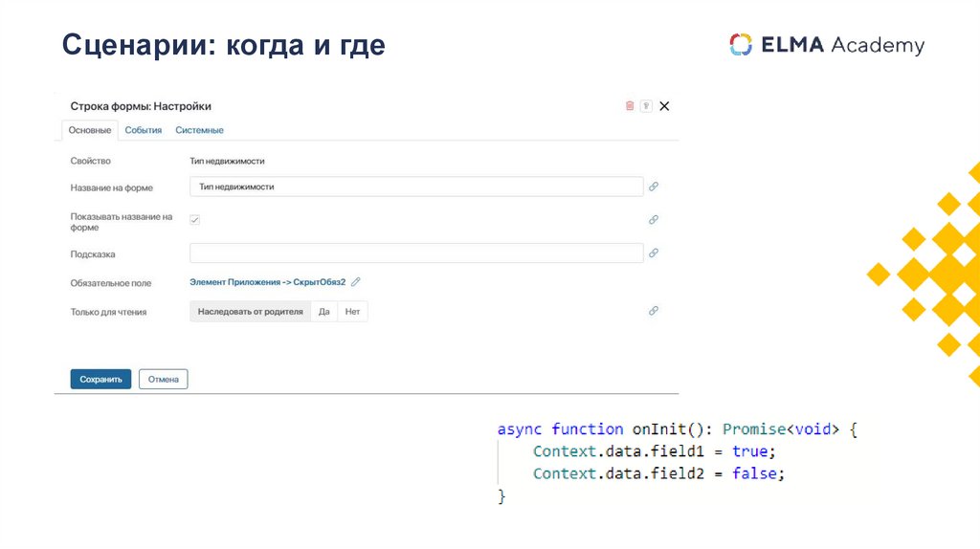
Task: Open the 'Системные' tab
Action: [199, 130]
